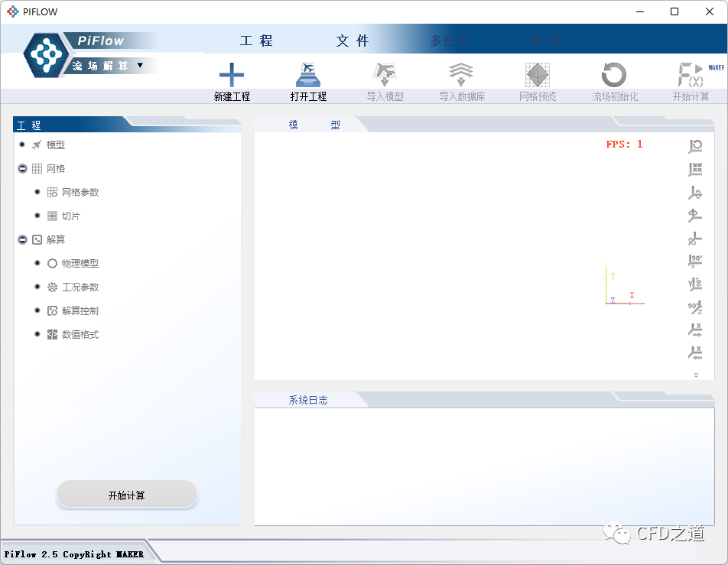
Task: Click the bottom 开始计算 button
Action: pyautogui.click(x=127, y=495)
